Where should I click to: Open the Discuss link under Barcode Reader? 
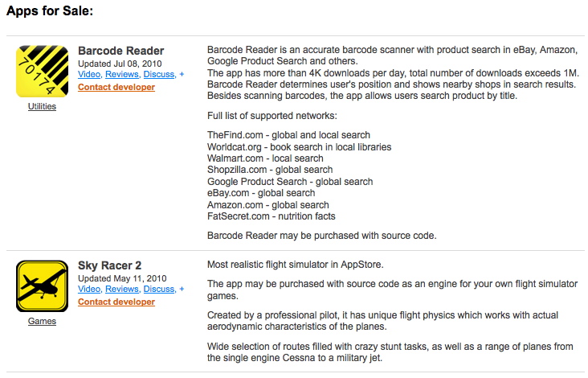tap(159, 74)
